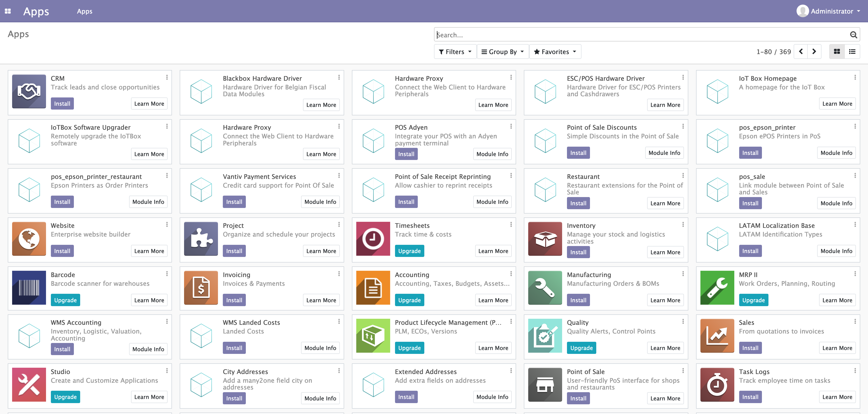Install the Invoicing app

234,300
